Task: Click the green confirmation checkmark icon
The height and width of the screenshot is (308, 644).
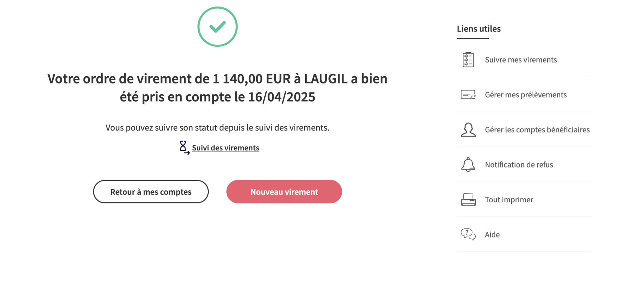Action: [x=218, y=27]
